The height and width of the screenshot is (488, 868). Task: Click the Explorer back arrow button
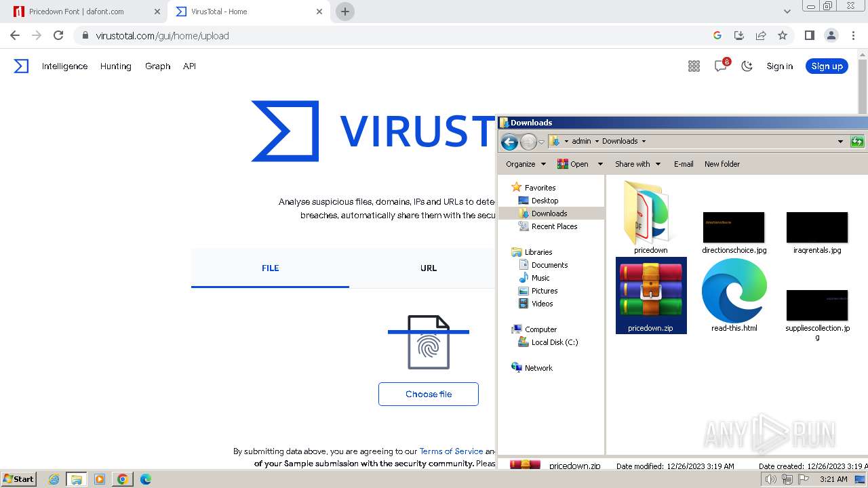coord(509,142)
